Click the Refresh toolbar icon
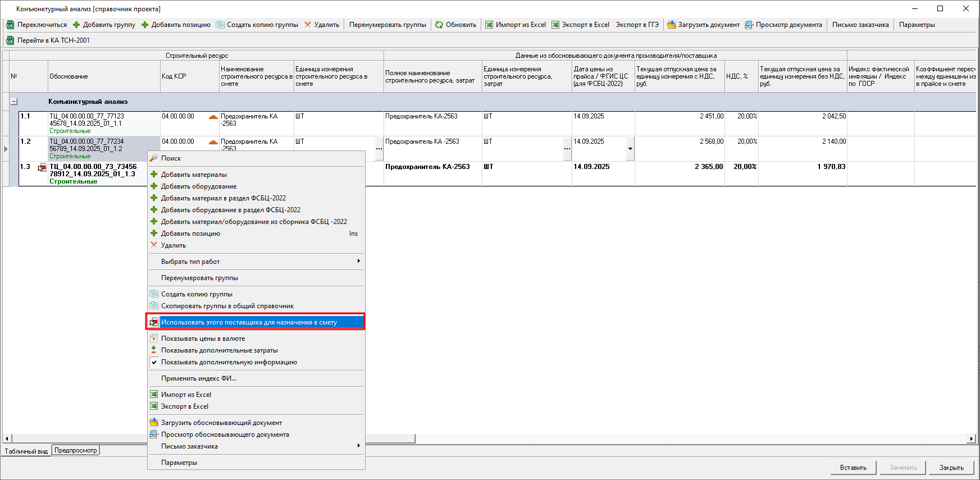The width and height of the screenshot is (980, 480). [x=439, y=25]
